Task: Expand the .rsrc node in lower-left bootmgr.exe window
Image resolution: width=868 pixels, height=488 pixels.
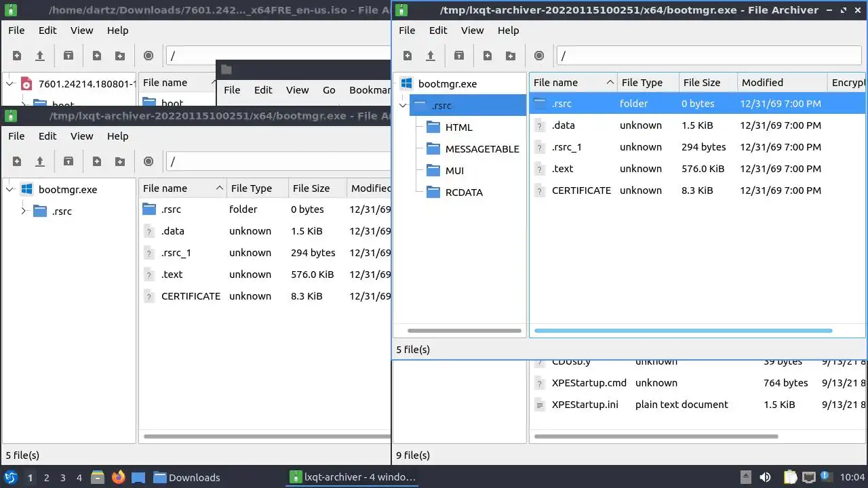Action: [23, 211]
